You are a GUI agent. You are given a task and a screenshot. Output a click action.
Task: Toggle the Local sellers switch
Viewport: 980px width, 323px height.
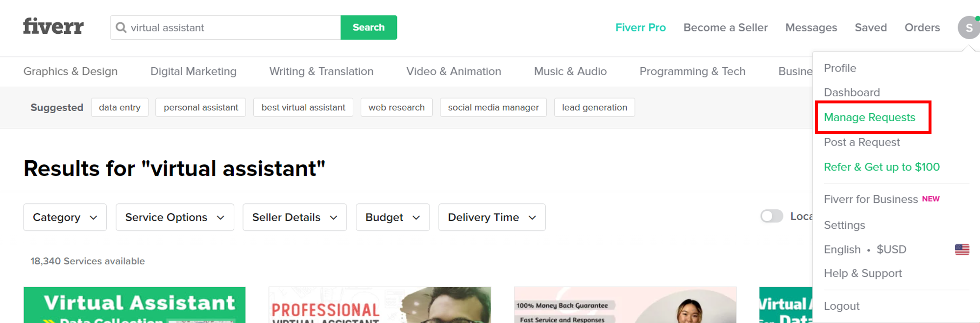coord(772,216)
